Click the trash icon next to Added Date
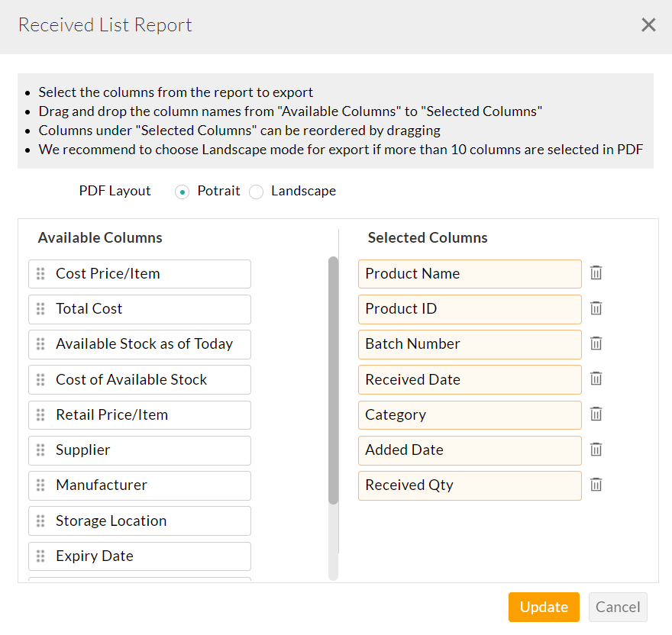672x635 pixels. [596, 450]
